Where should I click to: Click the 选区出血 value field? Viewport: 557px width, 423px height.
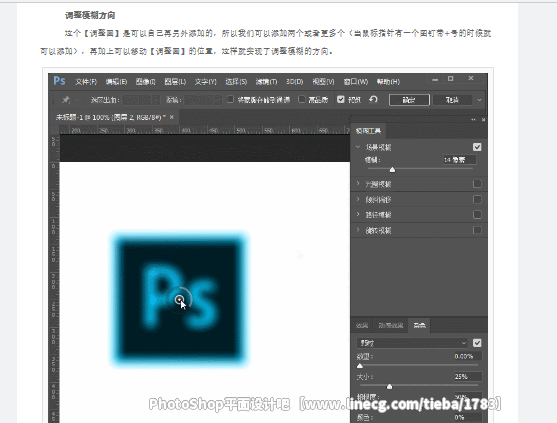pyautogui.click(x=141, y=100)
